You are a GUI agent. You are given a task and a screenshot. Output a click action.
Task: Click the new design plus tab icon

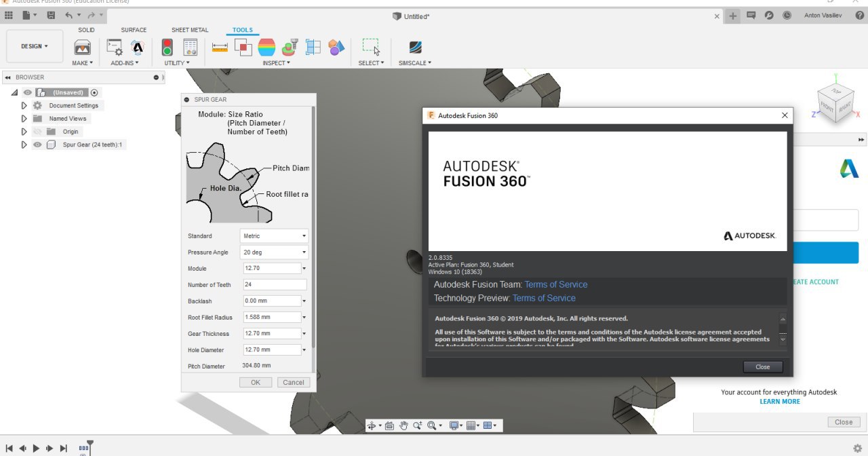733,16
